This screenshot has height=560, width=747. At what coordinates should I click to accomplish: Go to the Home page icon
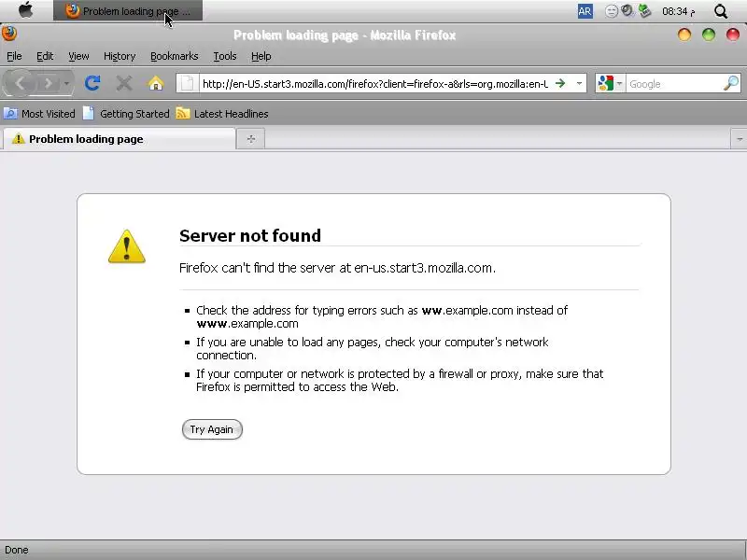pos(156,83)
